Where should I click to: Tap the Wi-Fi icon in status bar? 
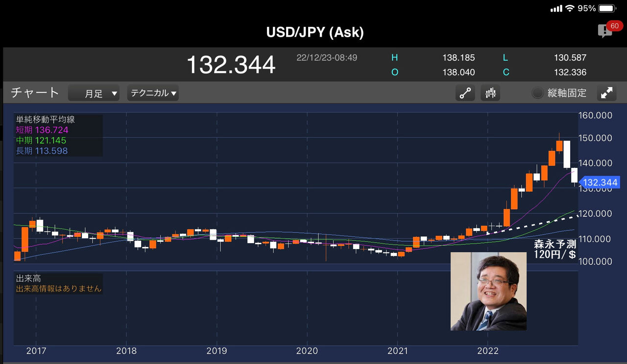[x=570, y=8]
